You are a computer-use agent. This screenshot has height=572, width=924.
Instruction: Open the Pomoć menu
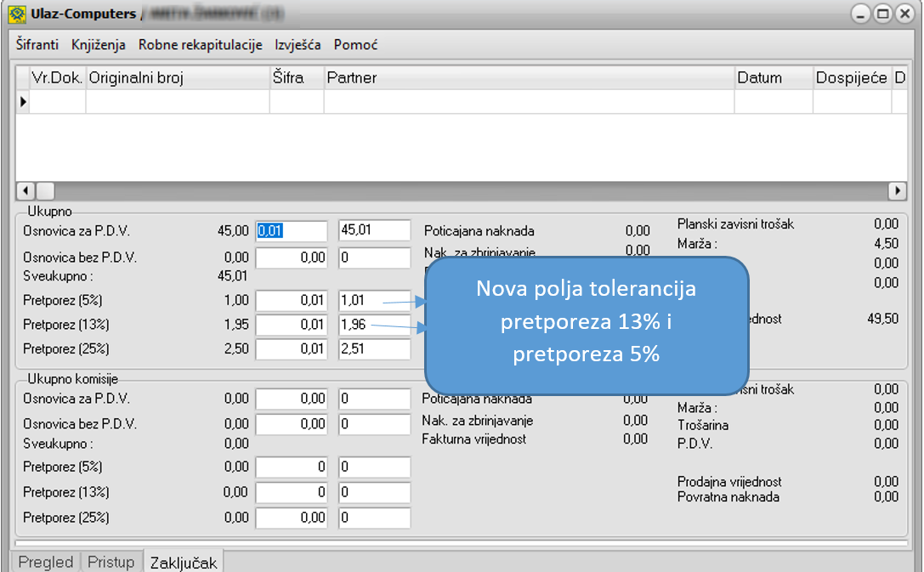355,45
